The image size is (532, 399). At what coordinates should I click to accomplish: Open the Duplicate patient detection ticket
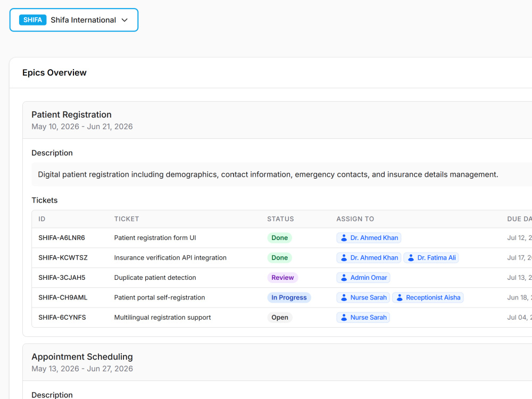tap(155, 278)
